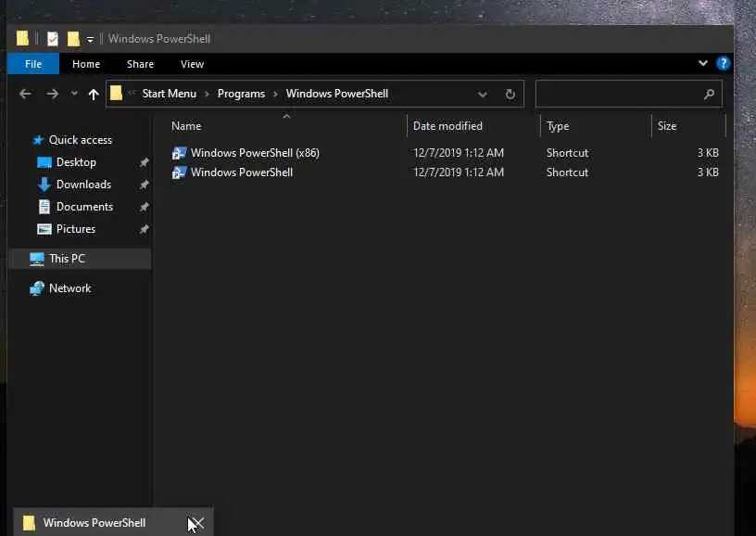Click the search magnifier icon
Viewport: 756px width, 536px height.
[x=709, y=94]
